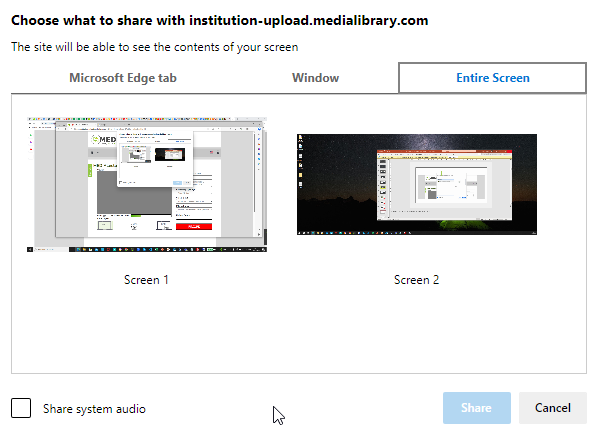This screenshot has width=598, height=438.
Task: Switch to the Microsoft Edge tab option
Action: (123, 78)
